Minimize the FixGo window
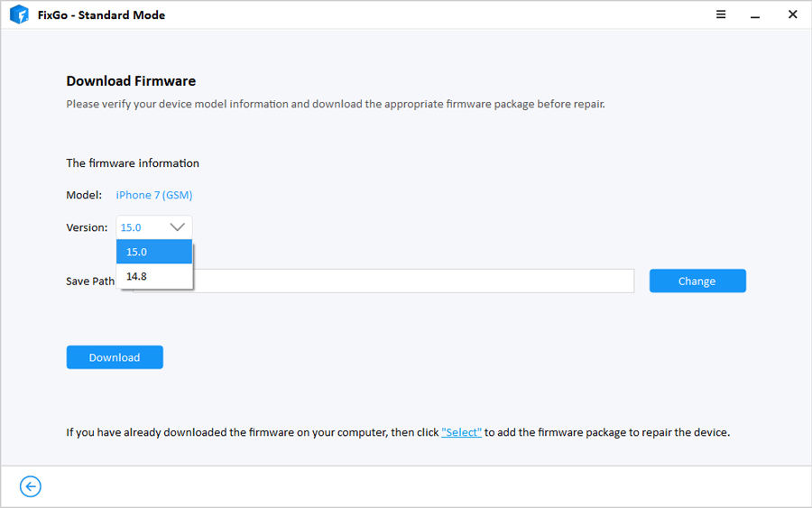Viewport: 812px width, 508px height. [757, 14]
